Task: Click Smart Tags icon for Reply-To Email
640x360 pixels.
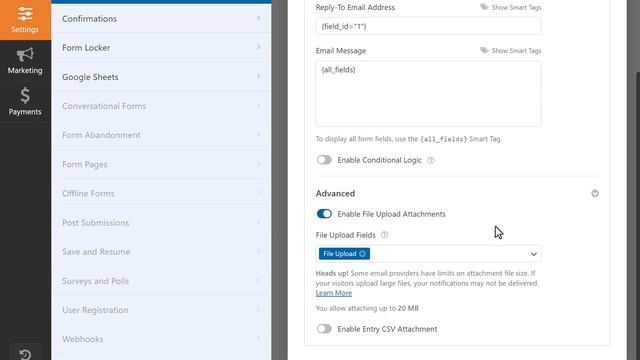Action: point(484,7)
